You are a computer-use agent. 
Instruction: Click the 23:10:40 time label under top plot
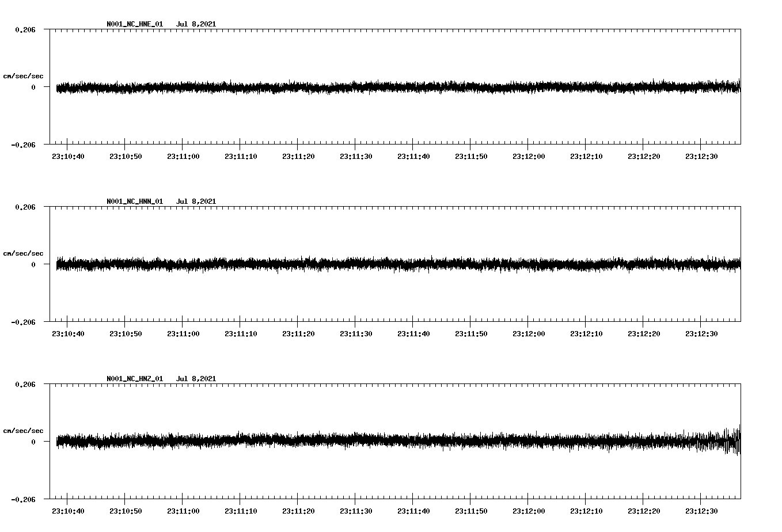[x=69, y=155]
